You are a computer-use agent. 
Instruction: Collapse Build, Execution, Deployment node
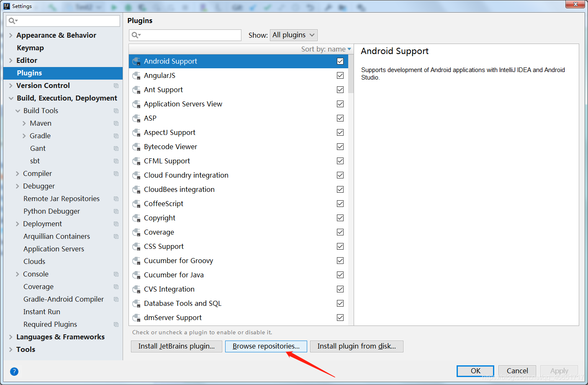coord(11,98)
